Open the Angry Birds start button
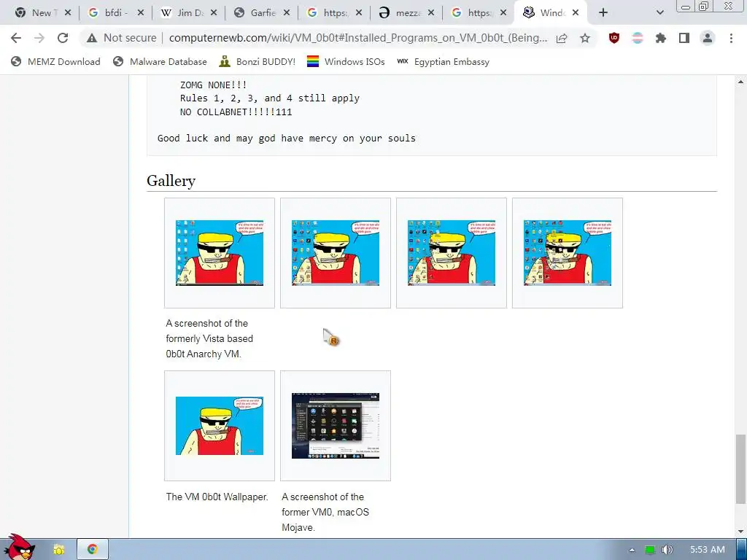 pyautogui.click(x=18, y=548)
